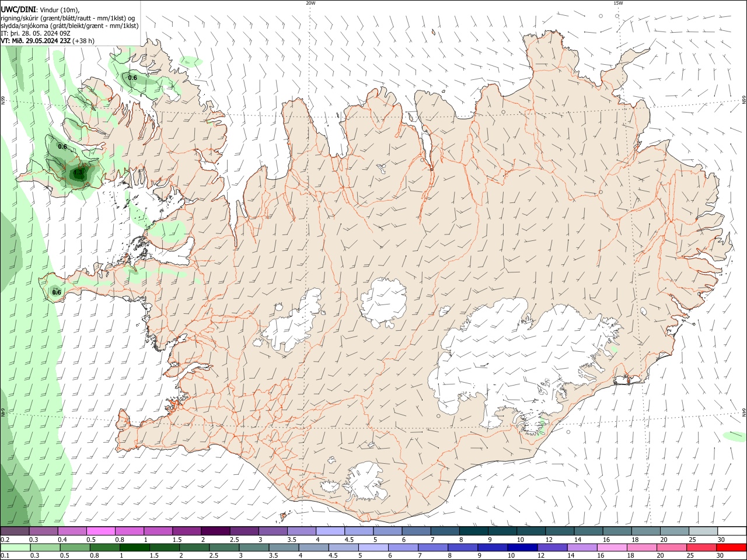The height and width of the screenshot is (560, 747).
Task: Click the 15W longitude label
Action: coord(618,3)
